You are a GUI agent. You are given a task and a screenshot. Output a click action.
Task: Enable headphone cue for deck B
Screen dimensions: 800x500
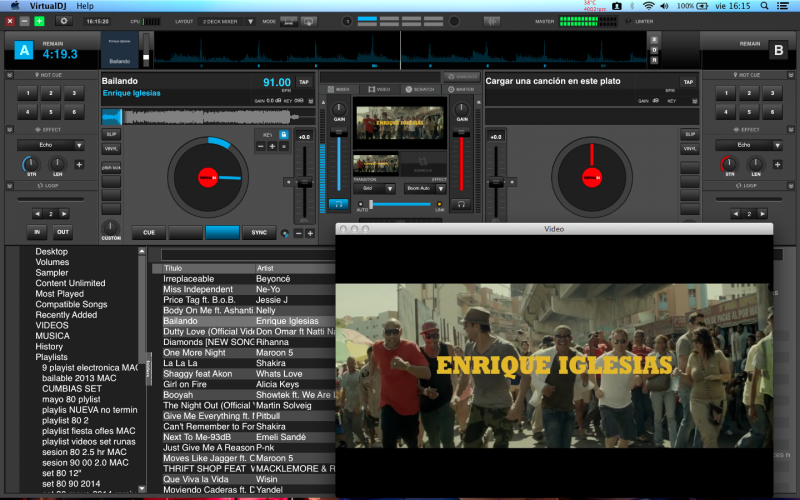[461, 205]
